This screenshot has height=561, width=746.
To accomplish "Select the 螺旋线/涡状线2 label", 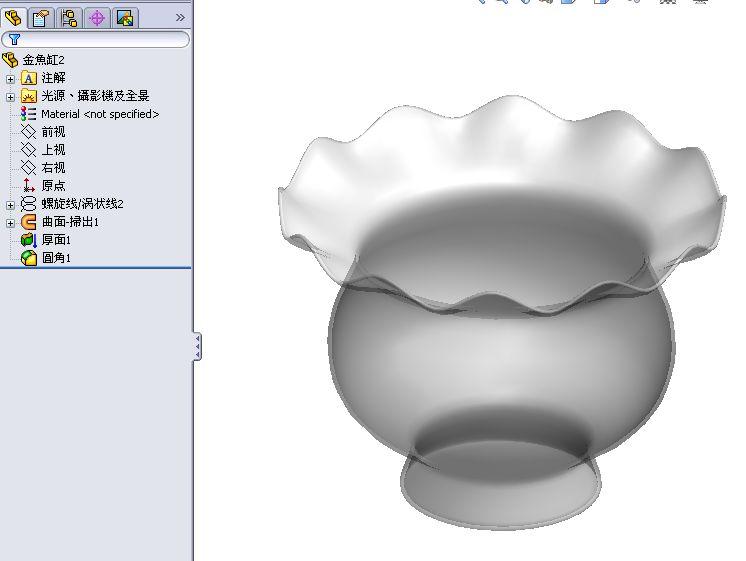I will 82,204.
